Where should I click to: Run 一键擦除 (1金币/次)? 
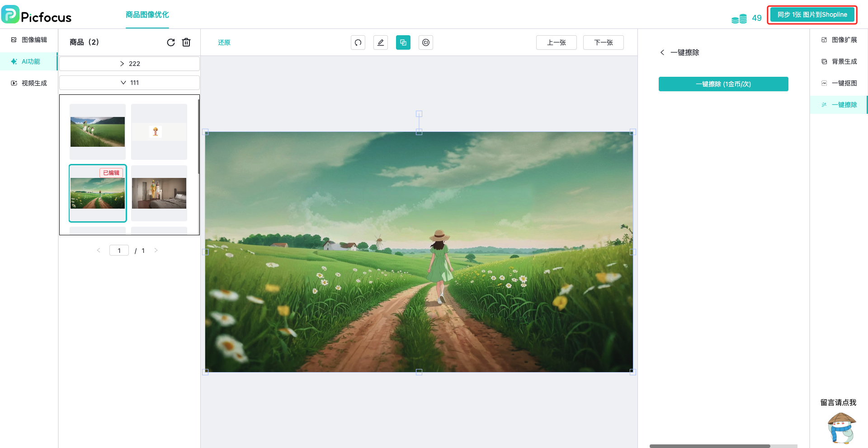coord(723,84)
